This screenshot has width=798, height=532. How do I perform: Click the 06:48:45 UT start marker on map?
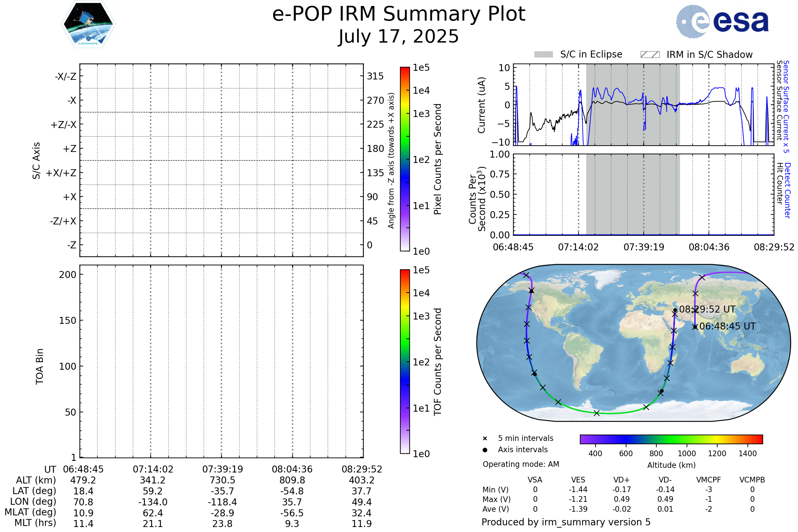tap(695, 327)
